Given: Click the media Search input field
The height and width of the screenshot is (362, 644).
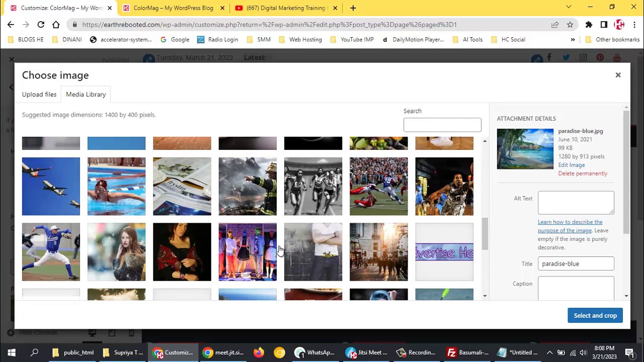Looking at the screenshot, I should 442,125.
